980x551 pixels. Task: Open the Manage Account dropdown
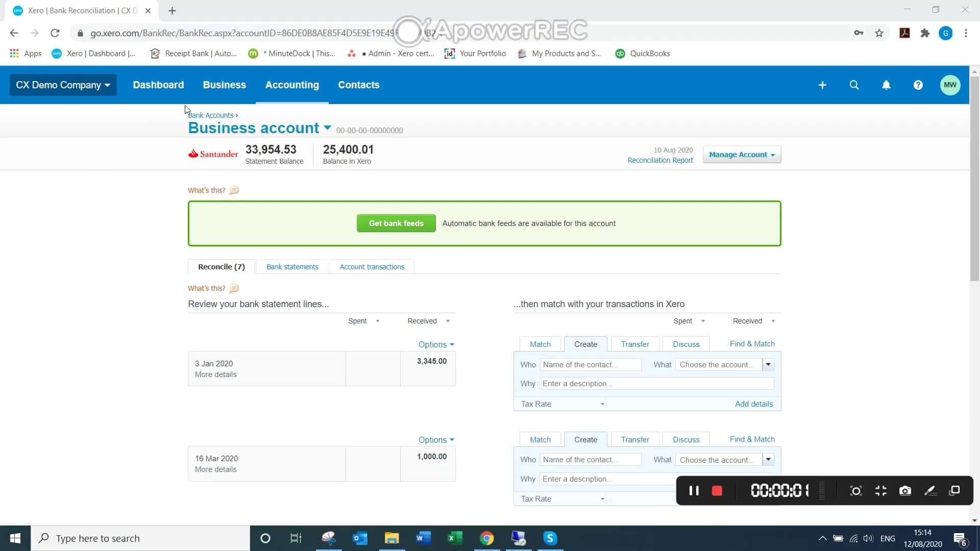coord(742,154)
